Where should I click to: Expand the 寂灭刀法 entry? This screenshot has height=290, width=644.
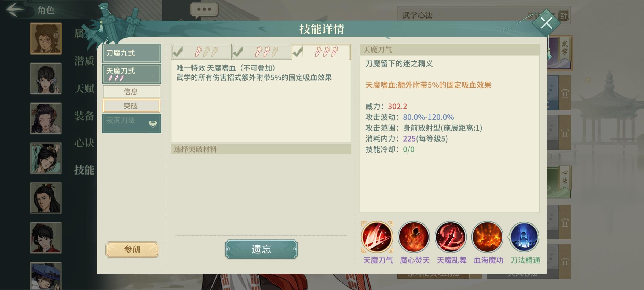coord(131,124)
